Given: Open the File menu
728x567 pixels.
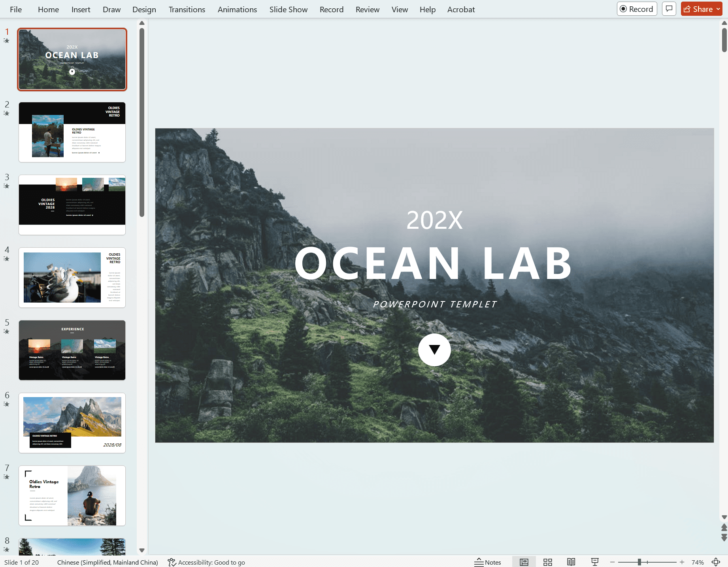Looking at the screenshot, I should click(x=16, y=9).
